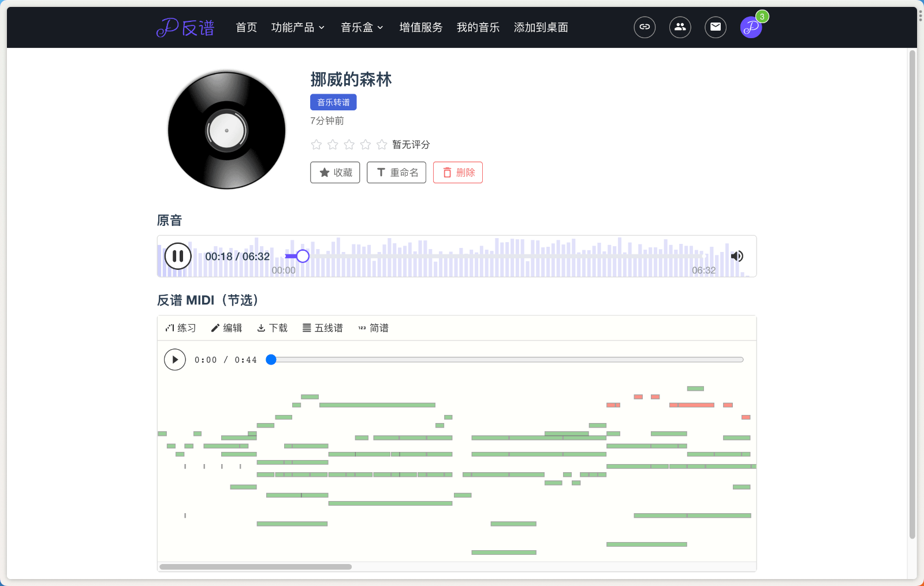Rate the song five stars
The width and height of the screenshot is (924, 586).
pyautogui.click(x=382, y=144)
